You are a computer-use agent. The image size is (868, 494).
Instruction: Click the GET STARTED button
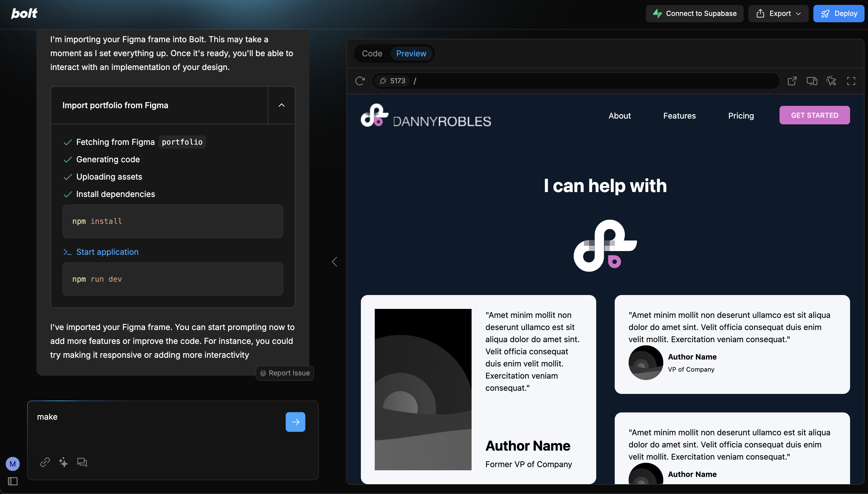point(815,115)
